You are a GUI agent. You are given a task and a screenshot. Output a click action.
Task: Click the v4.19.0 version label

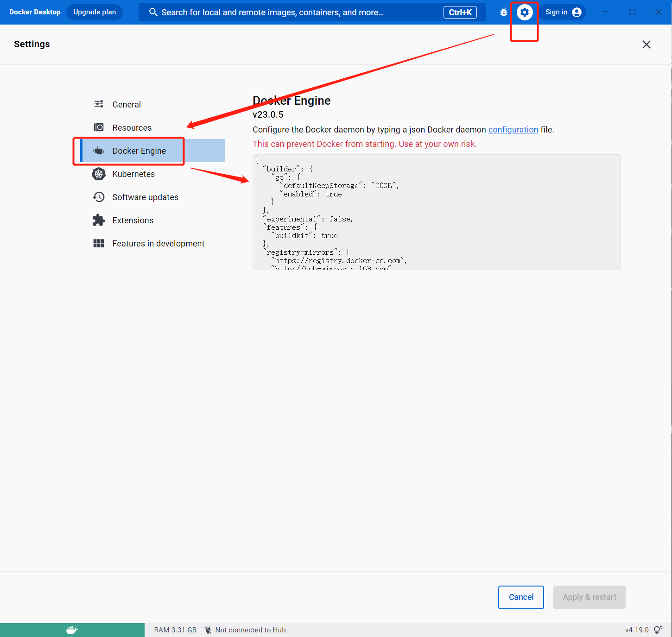(x=637, y=630)
